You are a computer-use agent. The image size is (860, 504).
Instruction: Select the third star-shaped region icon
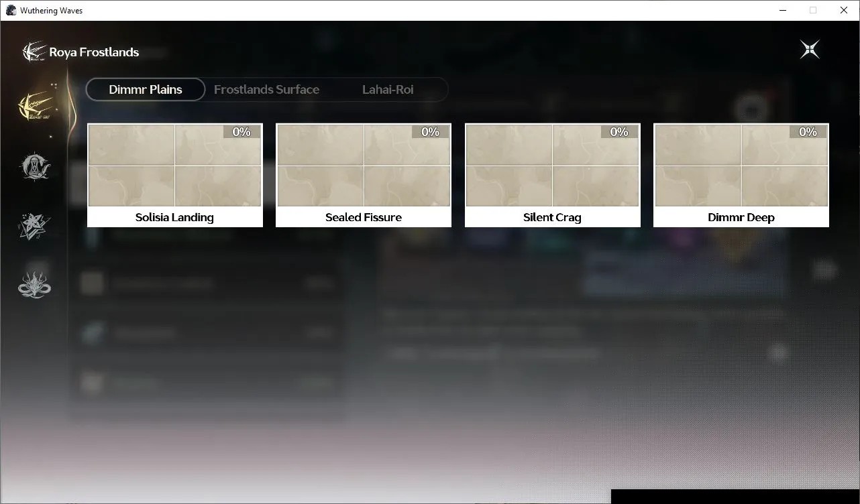(35, 226)
